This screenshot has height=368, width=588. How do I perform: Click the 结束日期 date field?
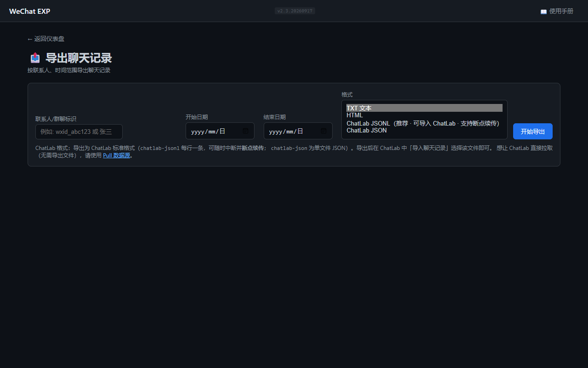point(298,131)
